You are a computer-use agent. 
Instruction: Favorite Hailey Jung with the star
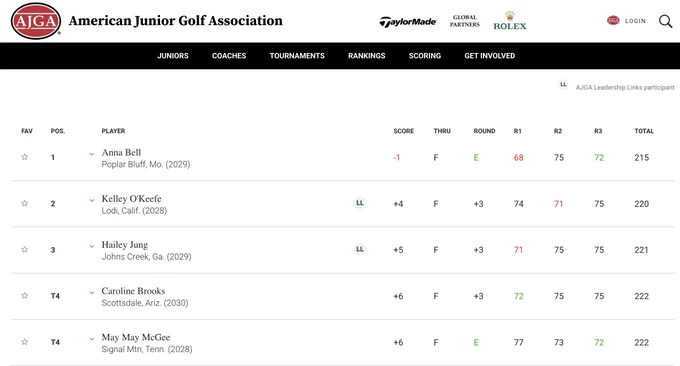pyautogui.click(x=25, y=249)
